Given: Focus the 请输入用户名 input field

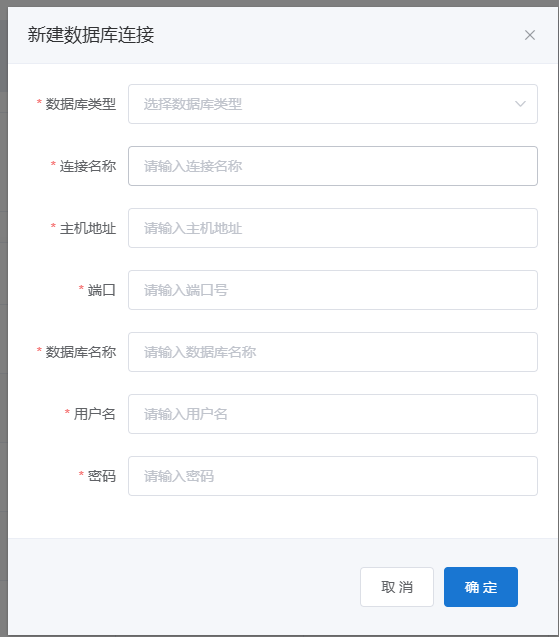Looking at the screenshot, I should pos(333,414).
